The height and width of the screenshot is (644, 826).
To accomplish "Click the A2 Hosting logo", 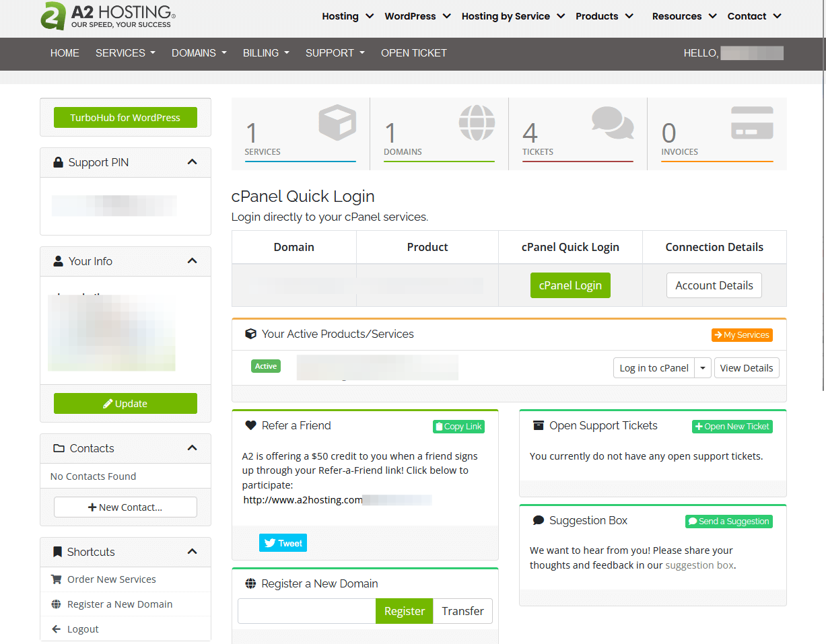I will pos(108,16).
